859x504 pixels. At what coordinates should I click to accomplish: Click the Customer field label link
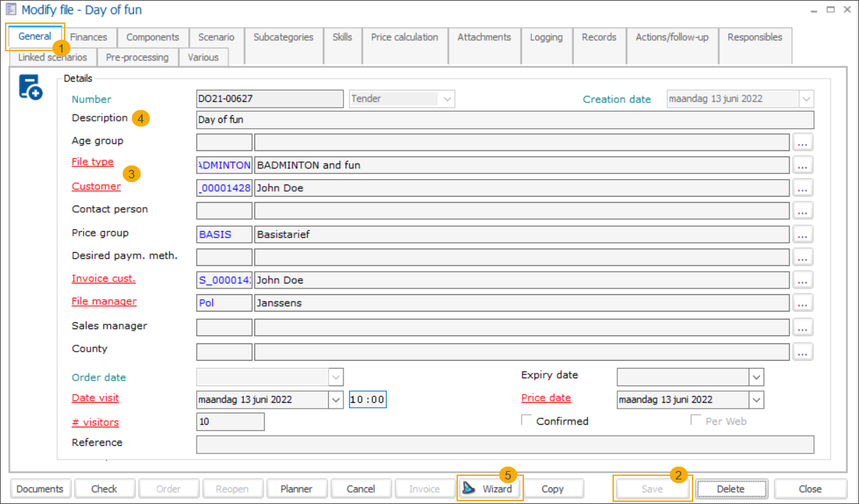click(96, 186)
